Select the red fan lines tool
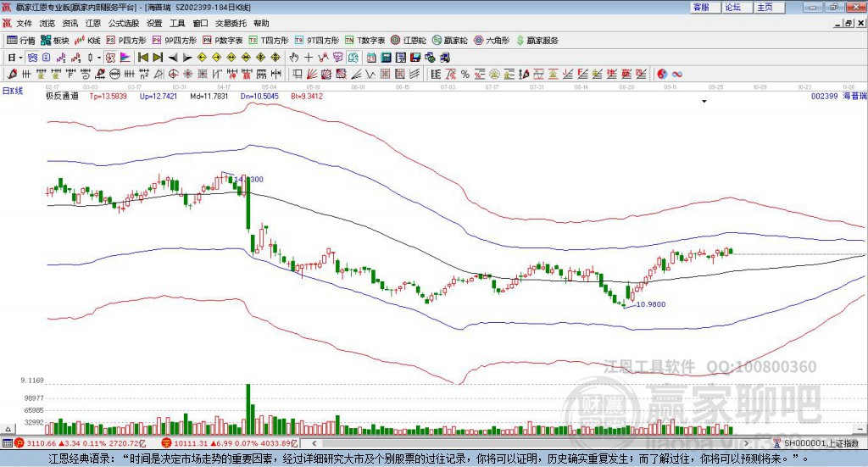The width and height of the screenshot is (868, 467). click(311, 74)
